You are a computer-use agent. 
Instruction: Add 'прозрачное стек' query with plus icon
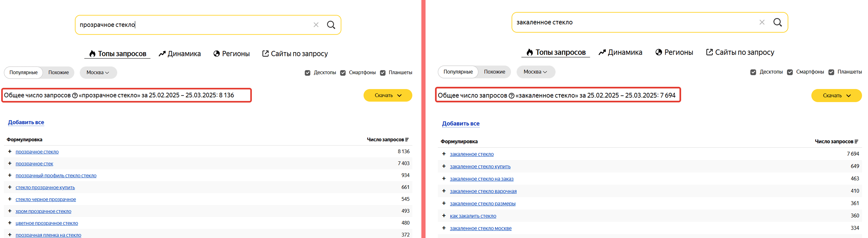pos(10,163)
